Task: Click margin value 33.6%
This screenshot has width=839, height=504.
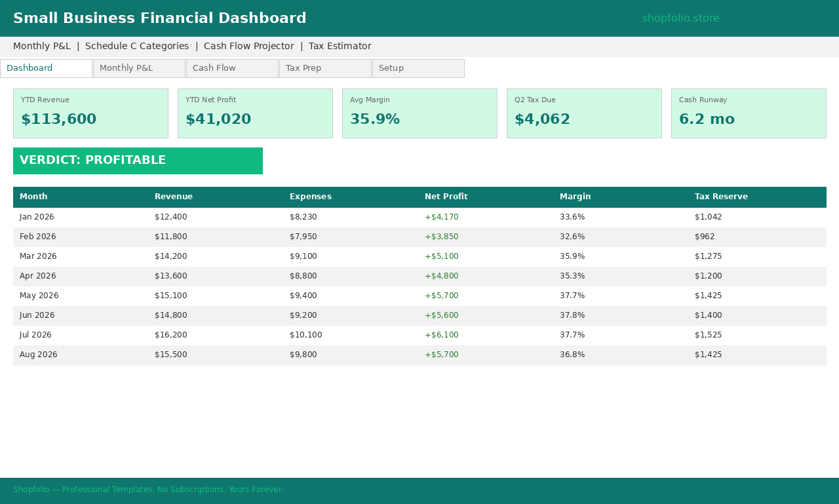Action: (572, 217)
